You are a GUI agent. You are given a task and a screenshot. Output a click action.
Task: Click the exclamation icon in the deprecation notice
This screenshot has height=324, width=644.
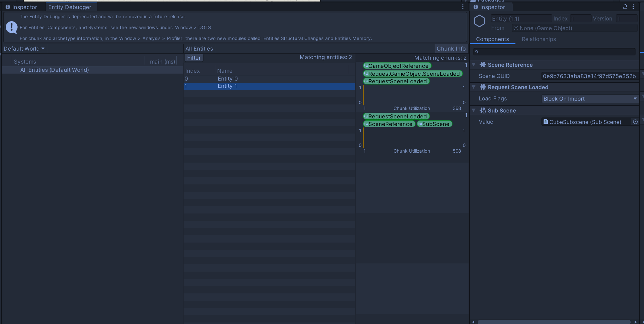pyautogui.click(x=11, y=27)
